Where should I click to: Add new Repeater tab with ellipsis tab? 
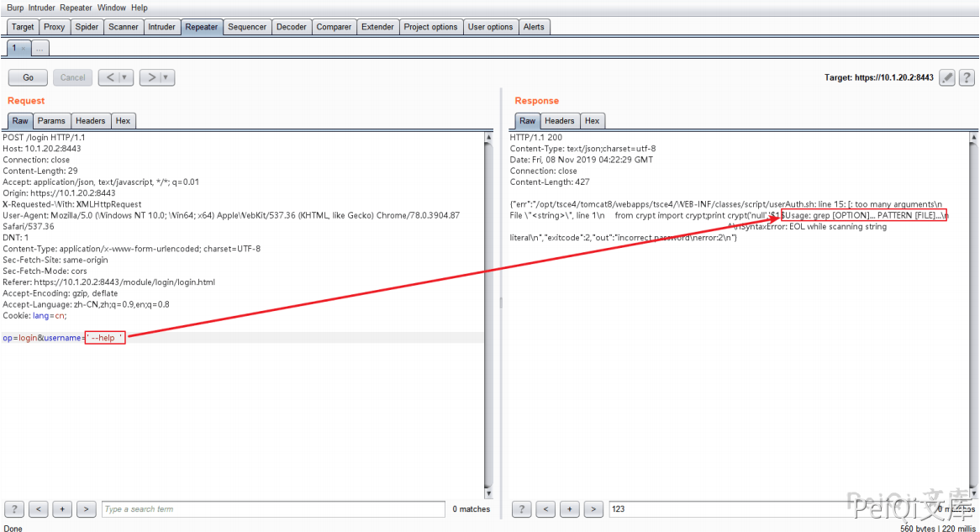[40, 49]
